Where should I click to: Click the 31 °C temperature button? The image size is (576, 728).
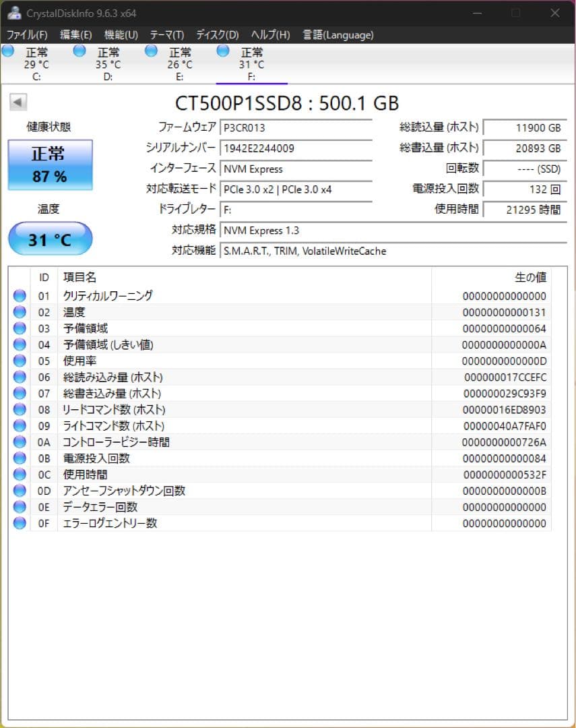pos(50,239)
